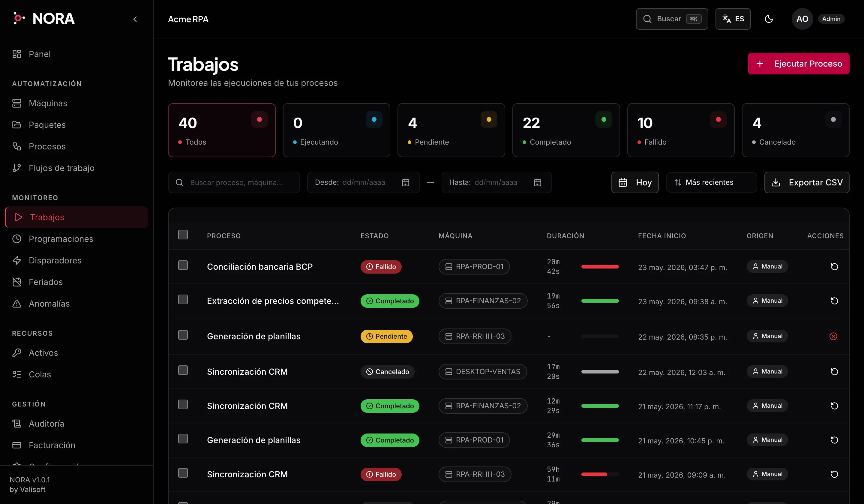Image resolution: width=864 pixels, height=504 pixels.
Task: Retry the 21 may 09:09 a. m. job
Action: [x=834, y=474]
